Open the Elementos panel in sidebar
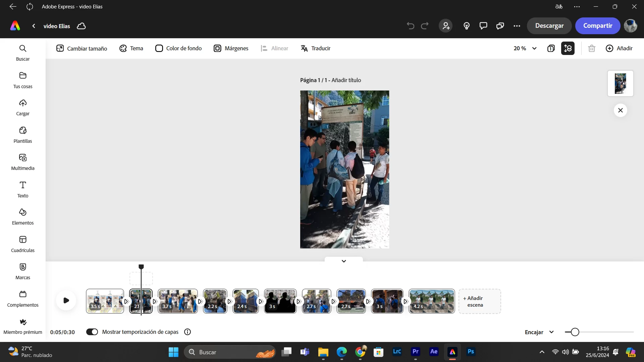The height and width of the screenshot is (362, 644). click(23, 216)
